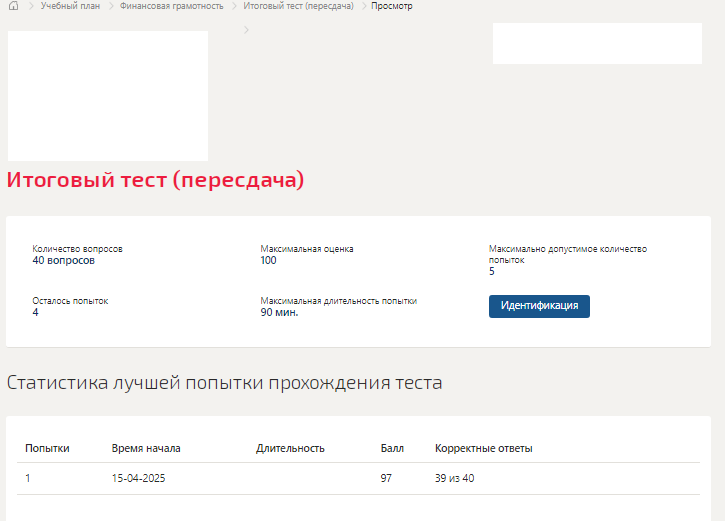Select the Максимальная оценка value 100

268,260
